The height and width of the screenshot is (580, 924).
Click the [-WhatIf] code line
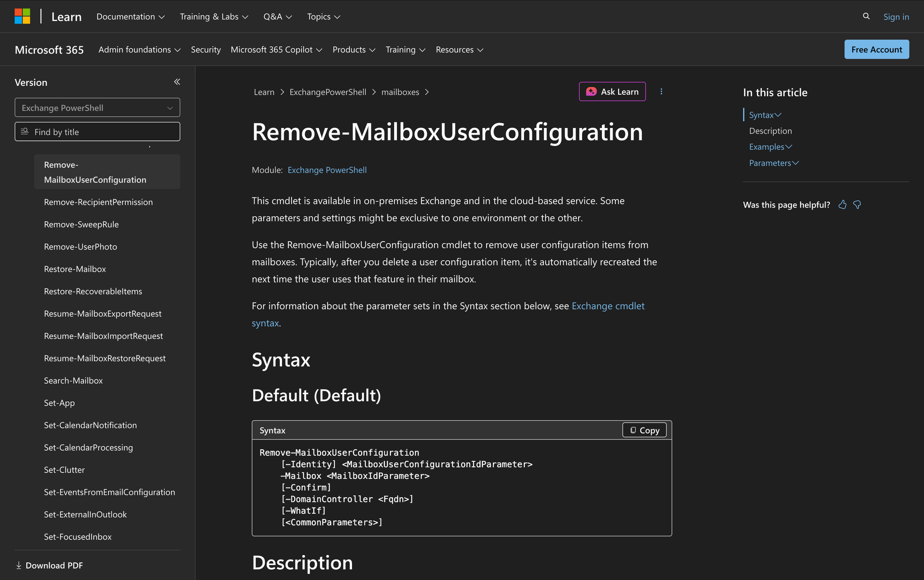[x=304, y=511]
